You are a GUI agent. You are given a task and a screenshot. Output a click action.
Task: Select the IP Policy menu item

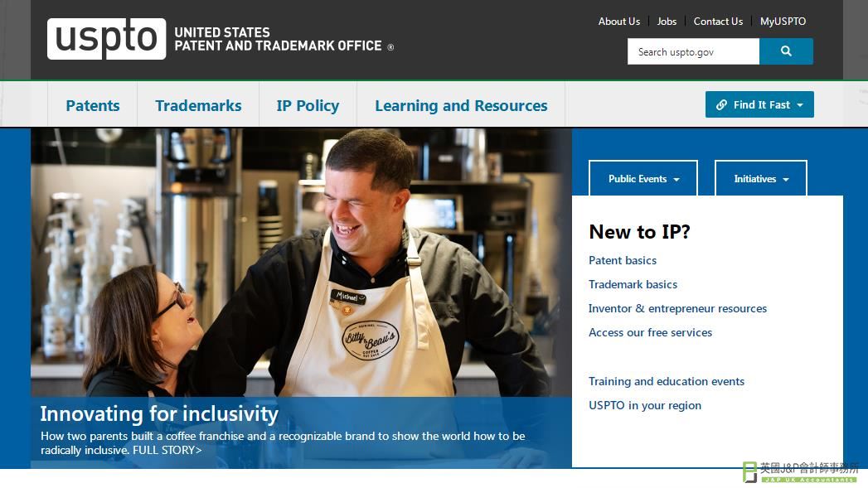coord(308,105)
